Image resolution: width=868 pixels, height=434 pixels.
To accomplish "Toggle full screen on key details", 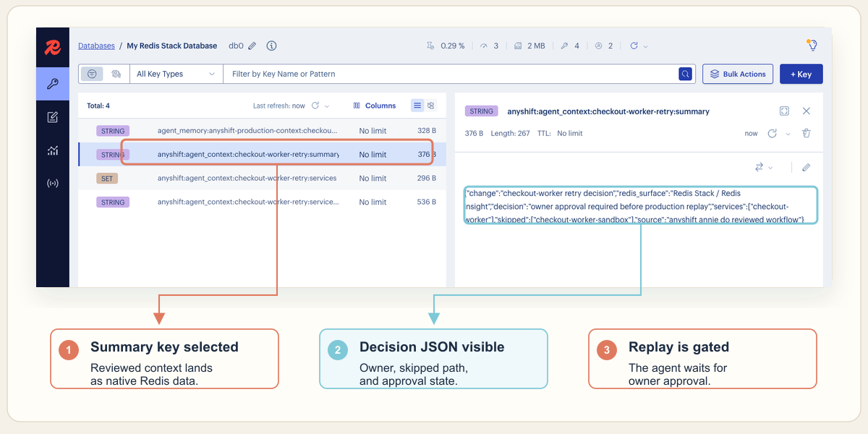I will [784, 111].
